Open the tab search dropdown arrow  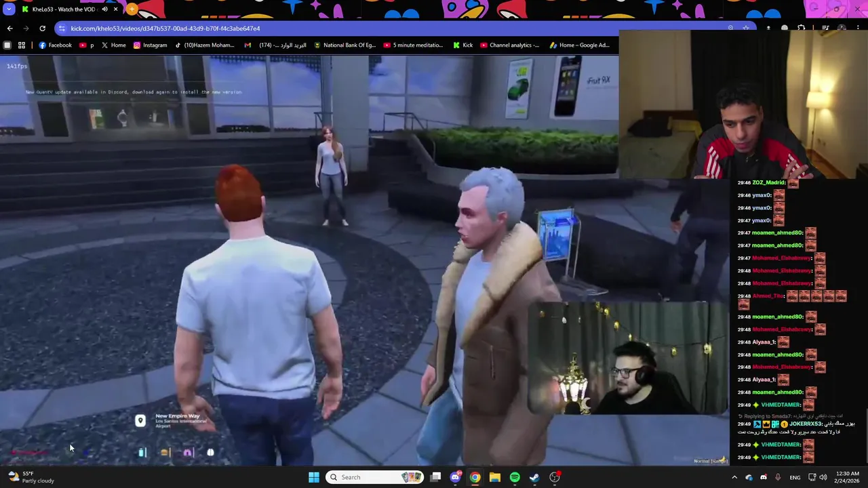(8, 9)
